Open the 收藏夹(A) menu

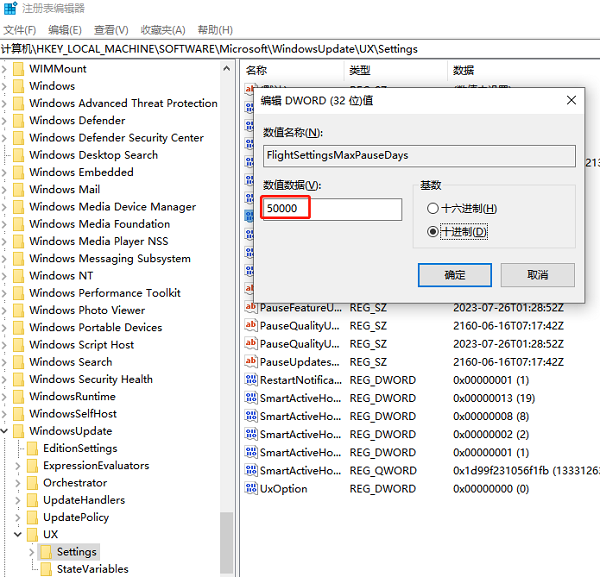coord(163,30)
